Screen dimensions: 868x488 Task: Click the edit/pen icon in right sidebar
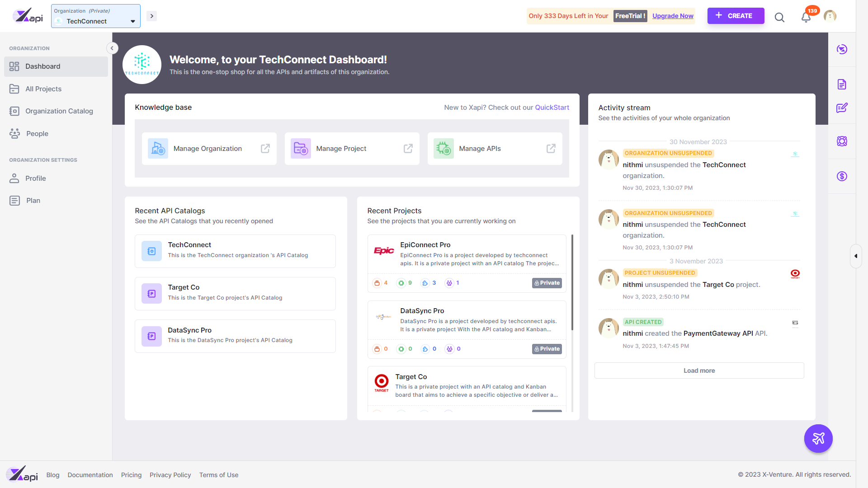click(x=842, y=107)
